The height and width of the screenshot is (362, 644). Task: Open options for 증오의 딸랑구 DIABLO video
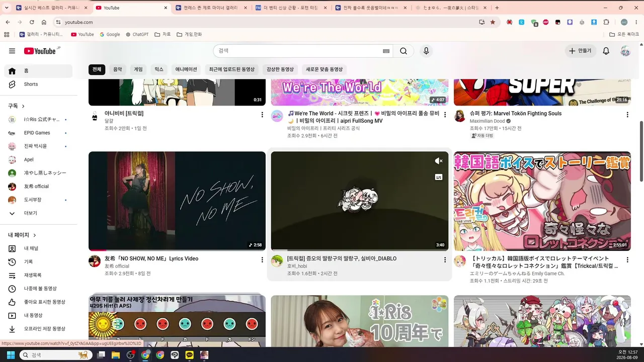click(x=445, y=260)
